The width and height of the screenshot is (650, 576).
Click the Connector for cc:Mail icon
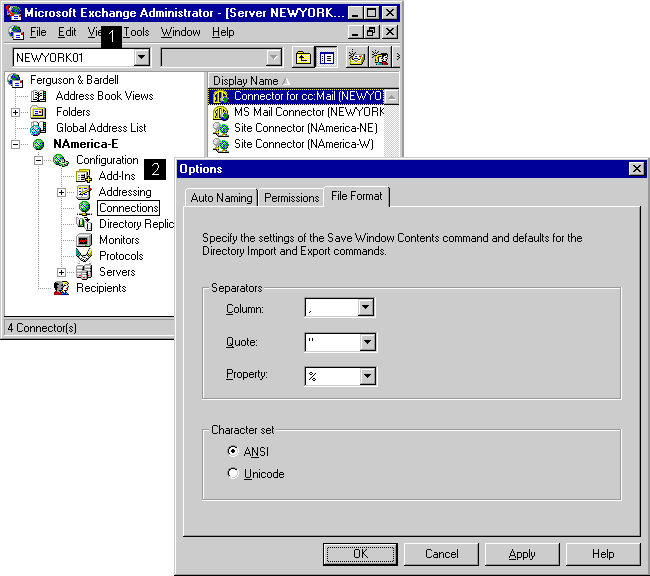(221, 97)
